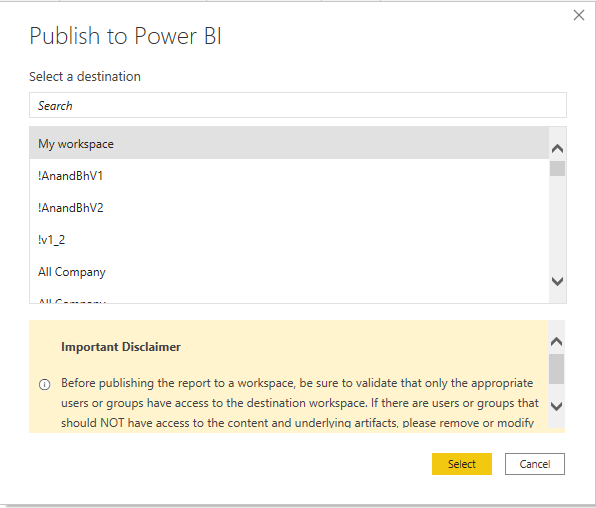Select the All Company workspace
This screenshot has height=508, width=596.
[289, 271]
